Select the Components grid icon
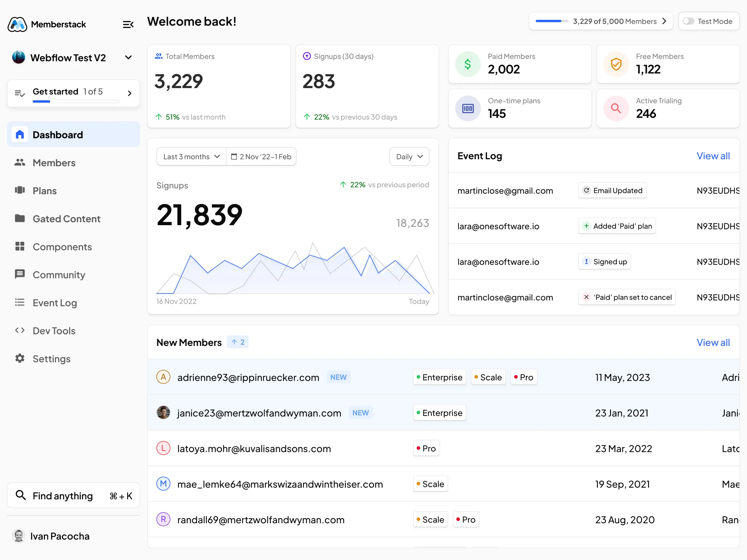The image size is (747, 560). [x=20, y=247]
